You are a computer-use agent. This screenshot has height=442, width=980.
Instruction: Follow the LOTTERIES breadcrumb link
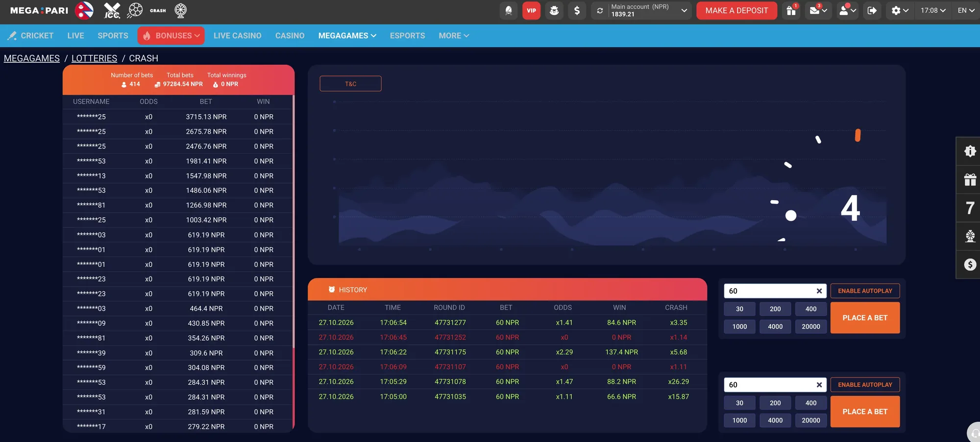pyautogui.click(x=94, y=58)
